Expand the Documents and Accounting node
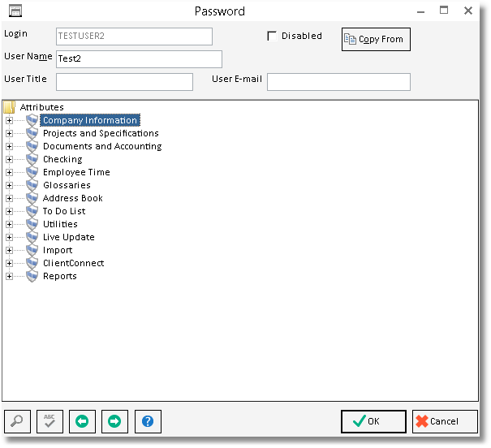 9,146
